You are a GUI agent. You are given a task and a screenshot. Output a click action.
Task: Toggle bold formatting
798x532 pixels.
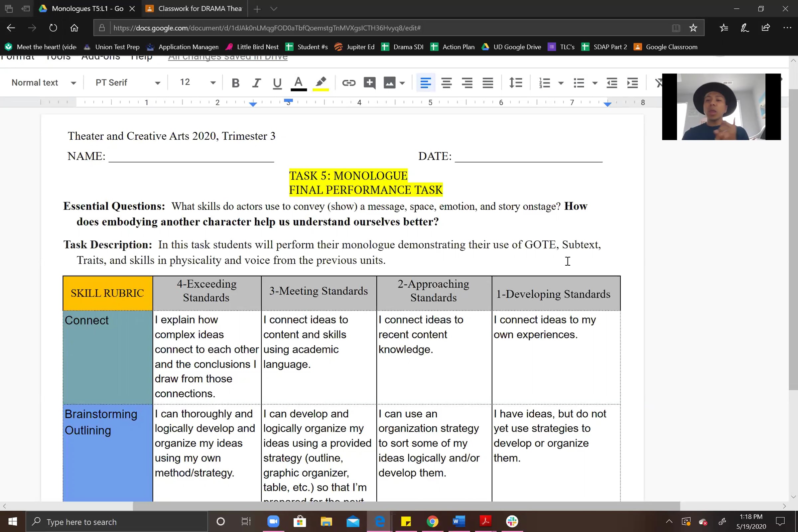(235, 83)
